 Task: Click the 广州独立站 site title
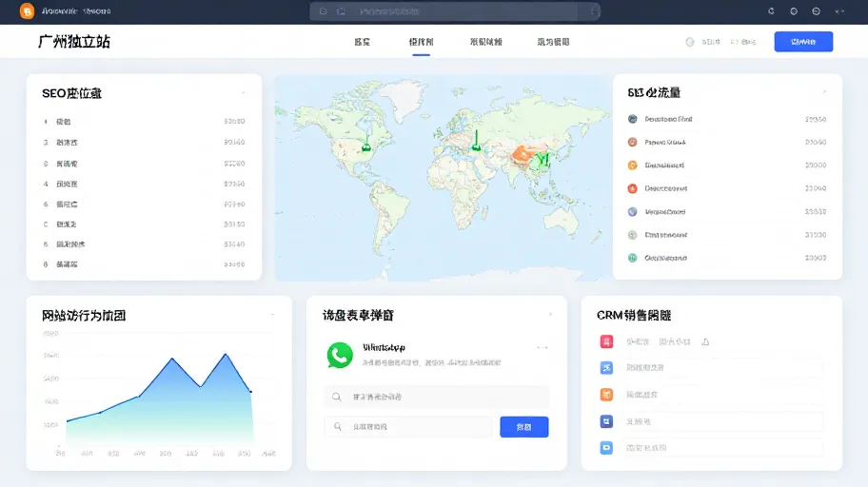[x=73, y=42]
